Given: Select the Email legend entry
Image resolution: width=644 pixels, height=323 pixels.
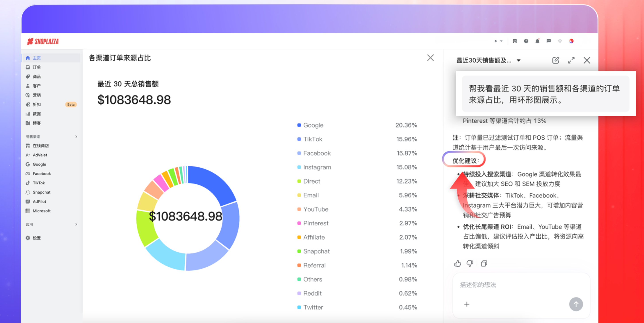Looking at the screenshot, I should click(x=357, y=195).
